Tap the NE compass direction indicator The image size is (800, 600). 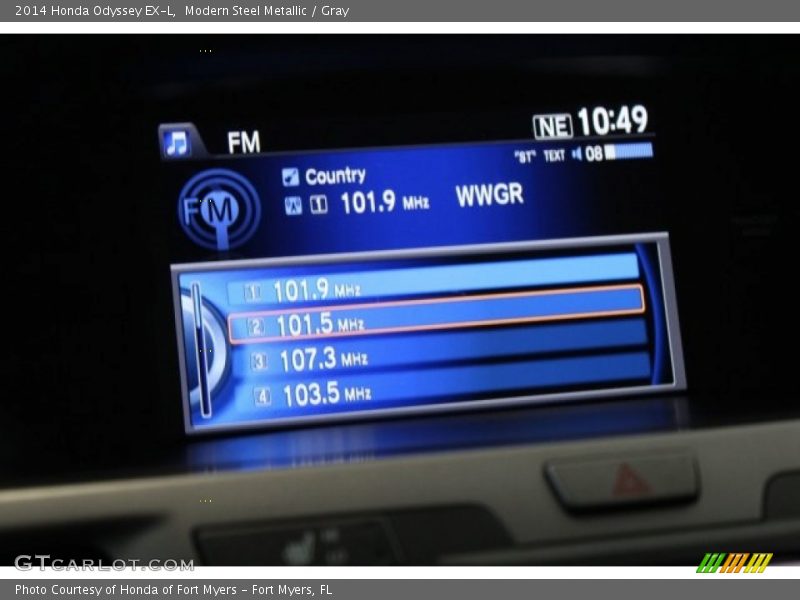point(552,126)
